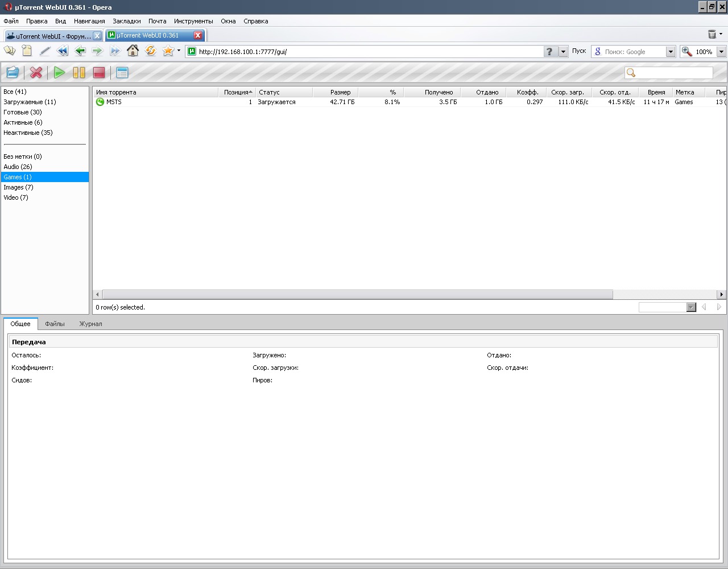This screenshot has width=728, height=569.
Task: Open the WebUI settings list icon
Action: coord(122,72)
